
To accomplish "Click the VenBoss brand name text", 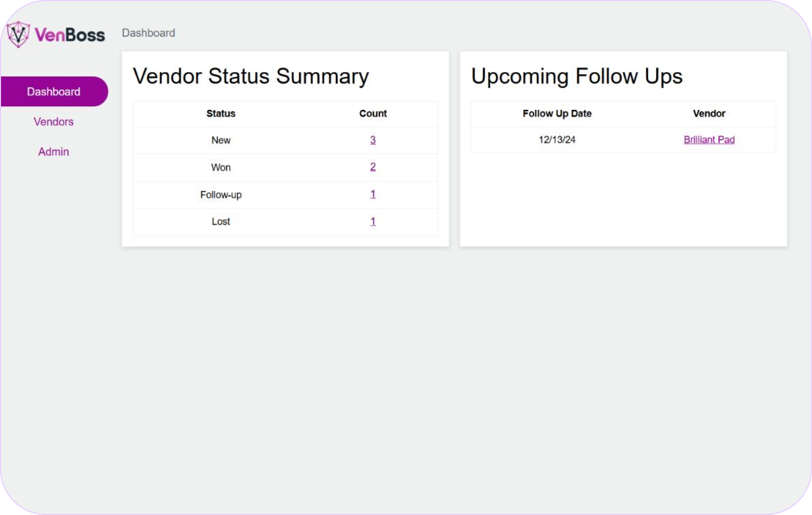I will coord(70,35).
